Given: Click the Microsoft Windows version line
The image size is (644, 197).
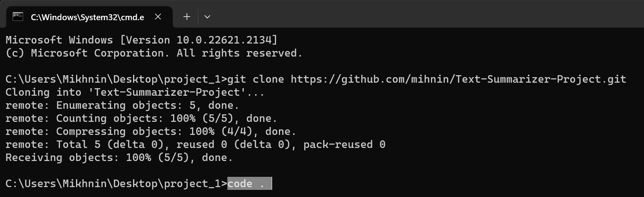Looking at the screenshot, I should click(141, 40).
